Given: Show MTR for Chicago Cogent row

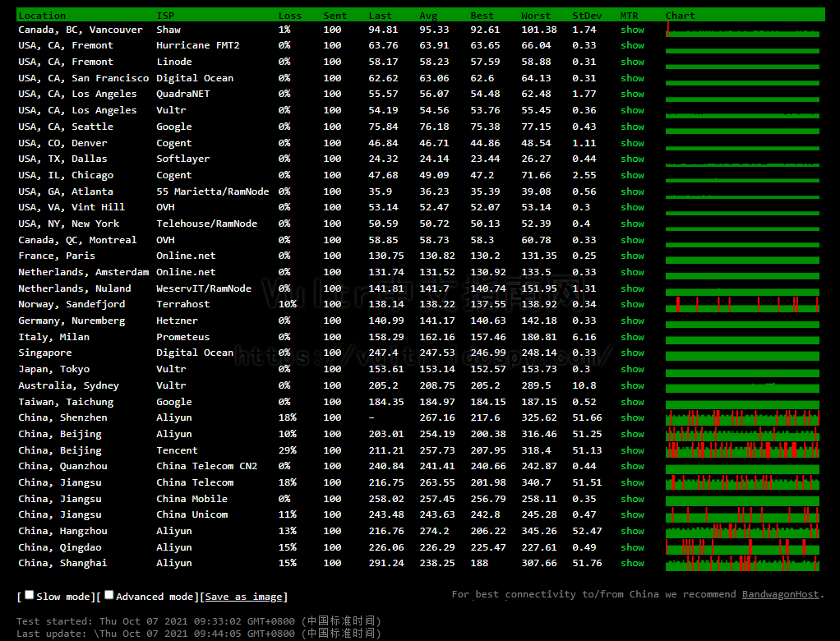Looking at the screenshot, I should pyautogui.click(x=632, y=175).
